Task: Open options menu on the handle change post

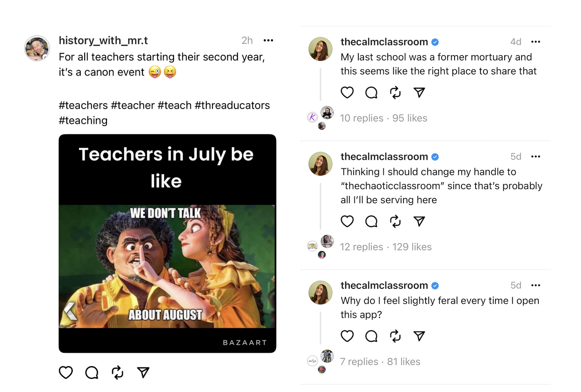Action: [536, 156]
